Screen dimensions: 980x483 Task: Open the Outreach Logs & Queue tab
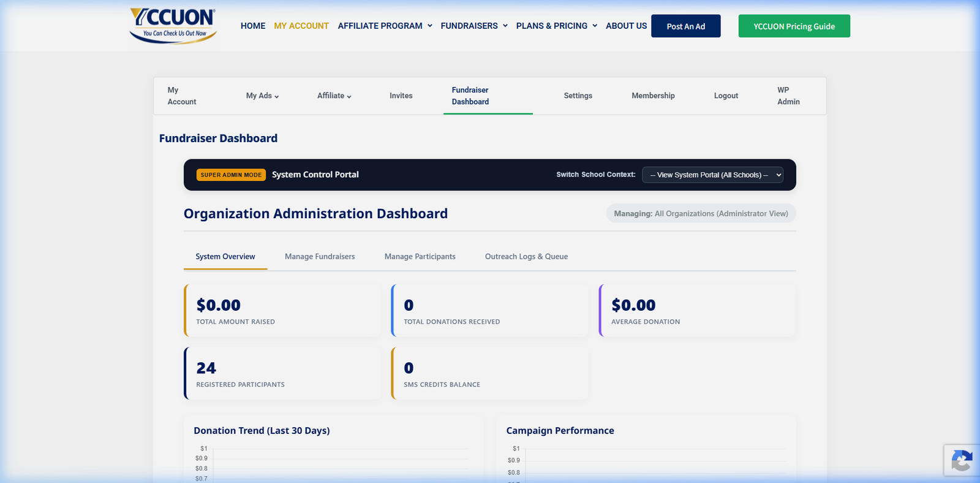click(527, 257)
